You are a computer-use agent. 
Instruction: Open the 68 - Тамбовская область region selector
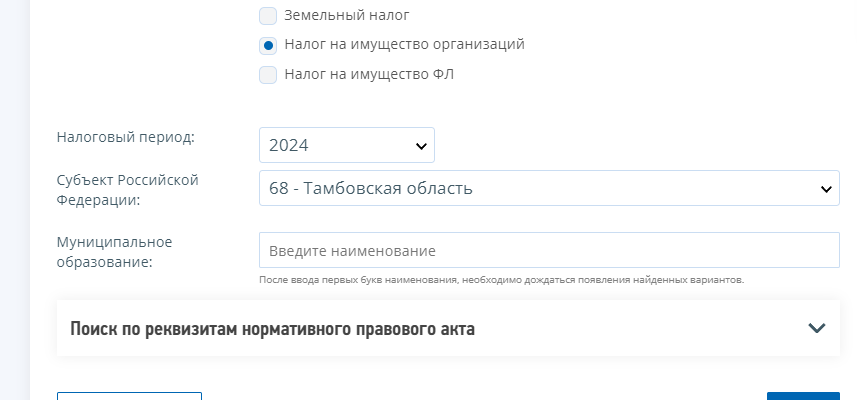(x=548, y=188)
